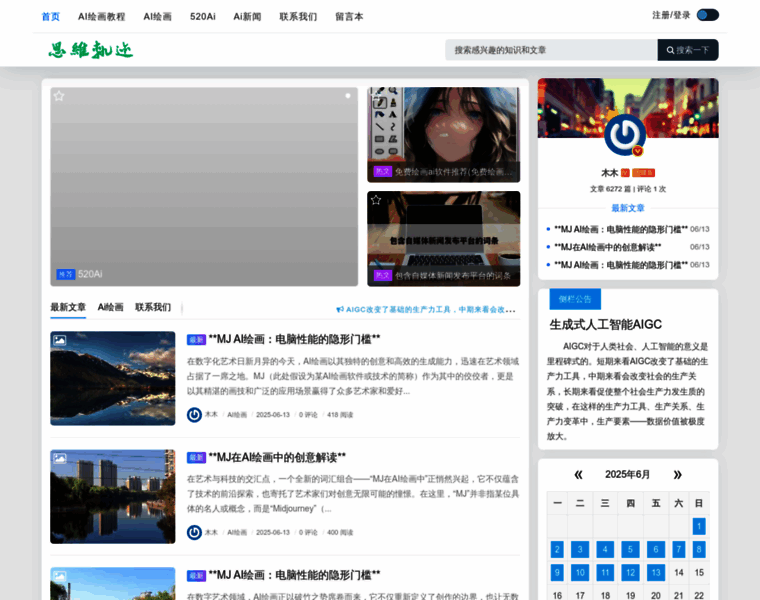Open the first **MJ AI绘画:电脑性能的隐形门槛** article title
Viewport: 760px width, 600px height.
pos(294,339)
